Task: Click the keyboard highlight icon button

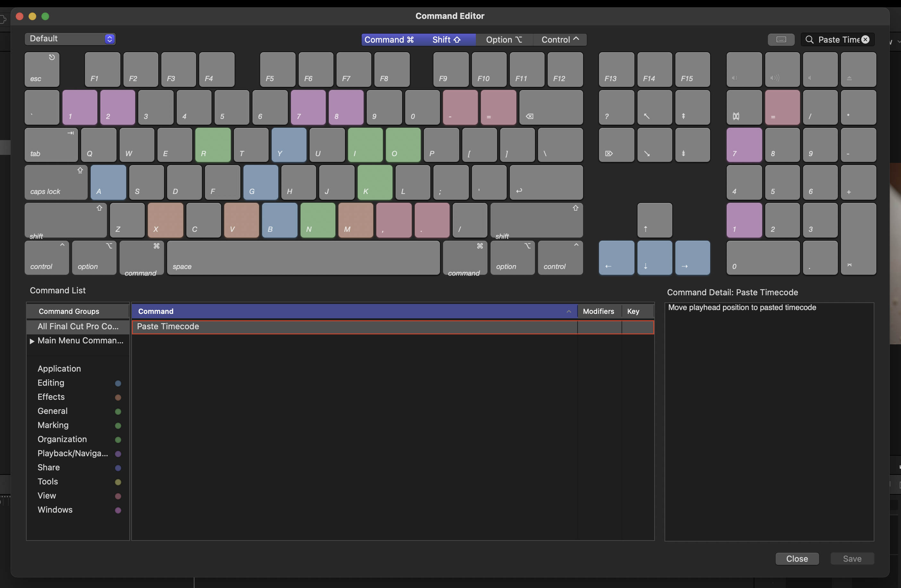Action: (781, 39)
